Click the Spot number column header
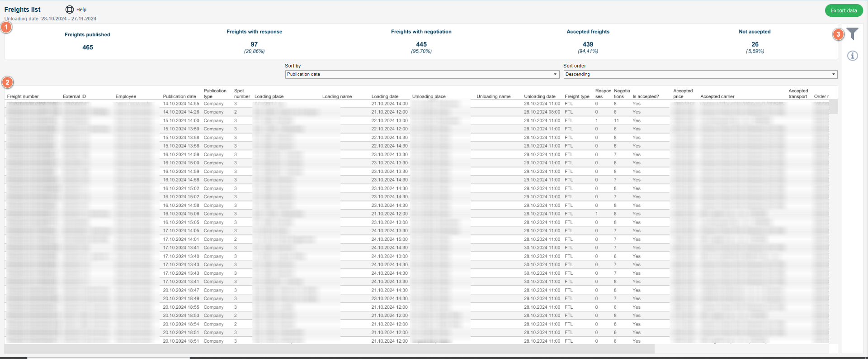Image resolution: width=868 pixels, height=359 pixels. pyautogui.click(x=242, y=94)
